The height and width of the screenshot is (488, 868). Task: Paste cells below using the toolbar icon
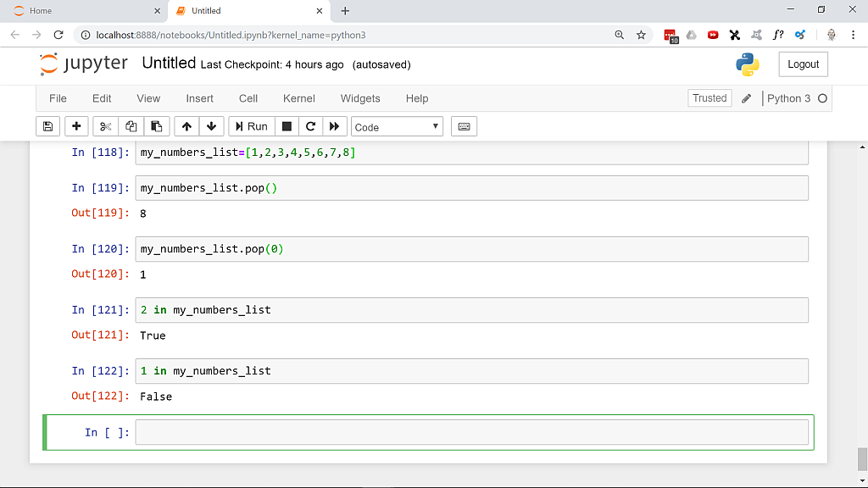pyautogui.click(x=157, y=126)
